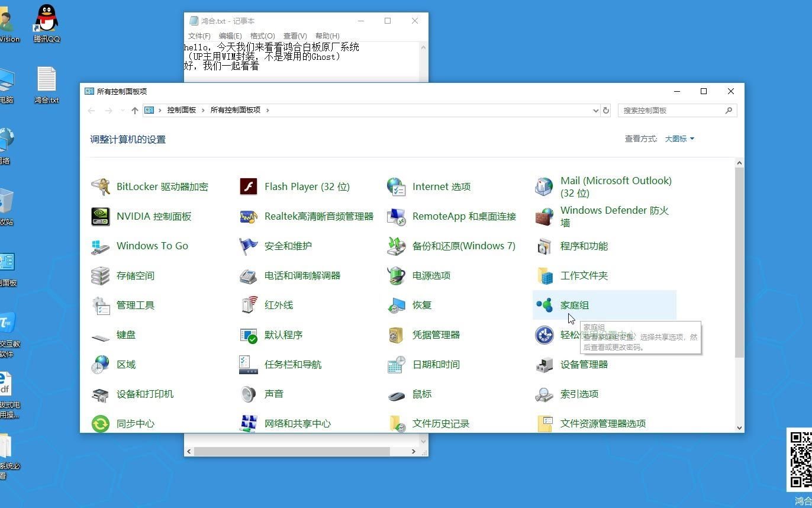Open the 工作文件夹 icon
This screenshot has height=508, width=812.
tap(544, 275)
